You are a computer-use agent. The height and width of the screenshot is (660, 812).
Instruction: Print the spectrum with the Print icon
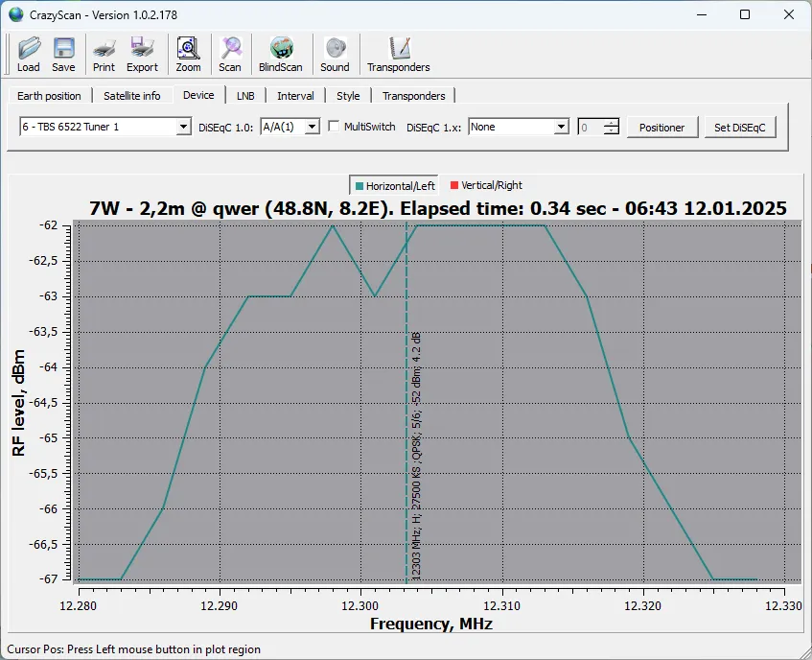tap(104, 54)
